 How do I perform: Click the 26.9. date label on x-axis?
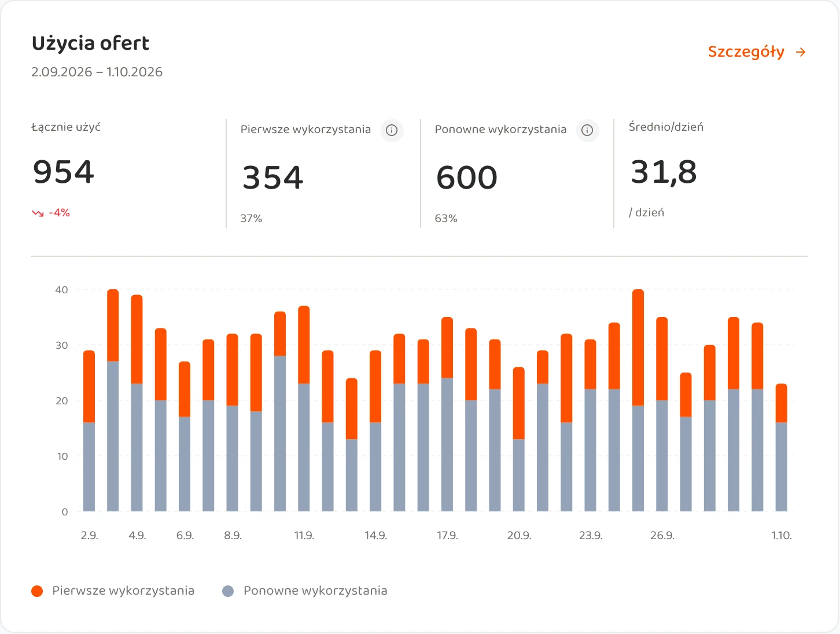point(662,536)
